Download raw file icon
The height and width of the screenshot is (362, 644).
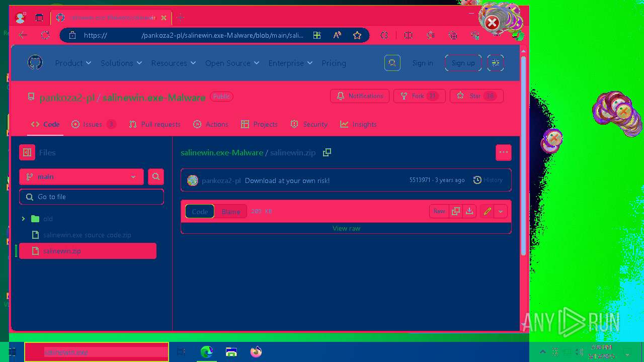tap(469, 212)
